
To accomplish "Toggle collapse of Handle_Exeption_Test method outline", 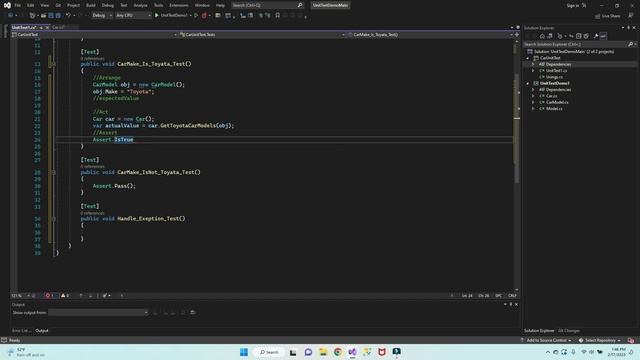I will coord(54,219).
